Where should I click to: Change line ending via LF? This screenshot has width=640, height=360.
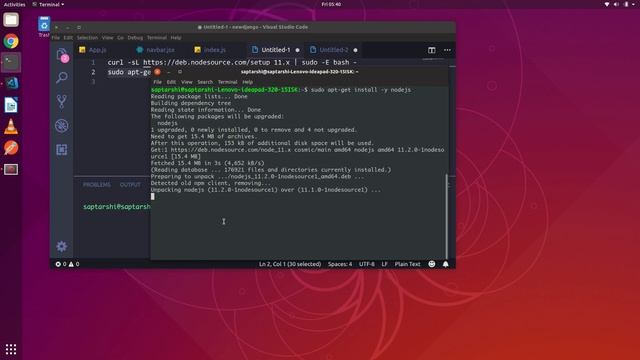click(x=384, y=264)
